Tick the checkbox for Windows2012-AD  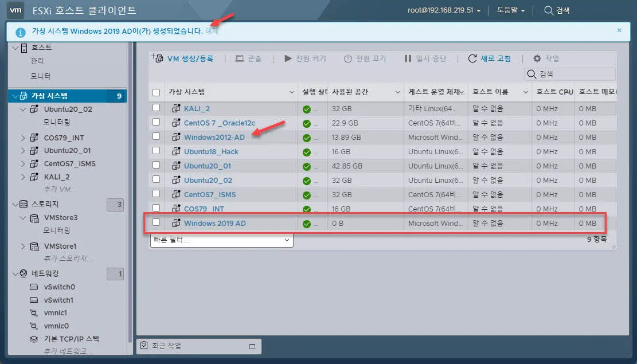tap(157, 137)
